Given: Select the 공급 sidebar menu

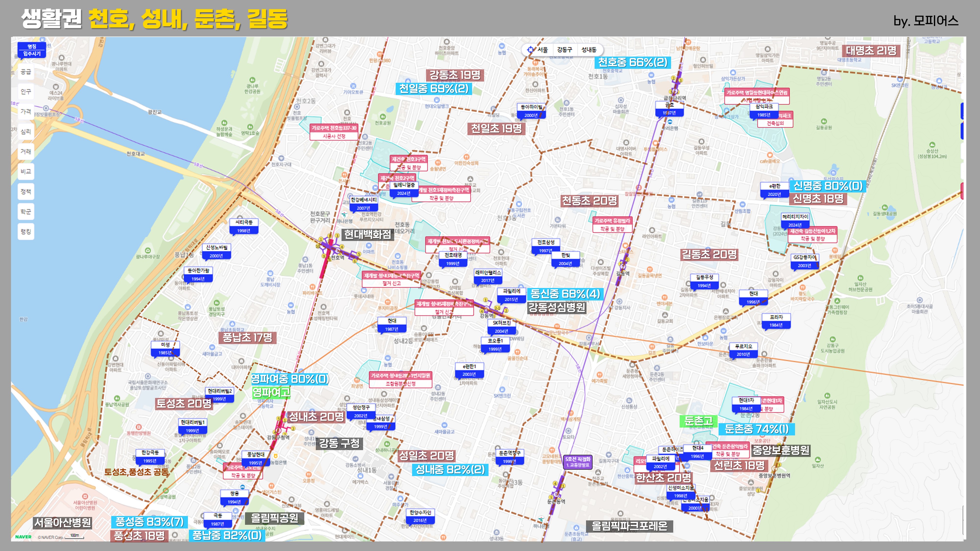Looking at the screenshot, I should 26,72.
